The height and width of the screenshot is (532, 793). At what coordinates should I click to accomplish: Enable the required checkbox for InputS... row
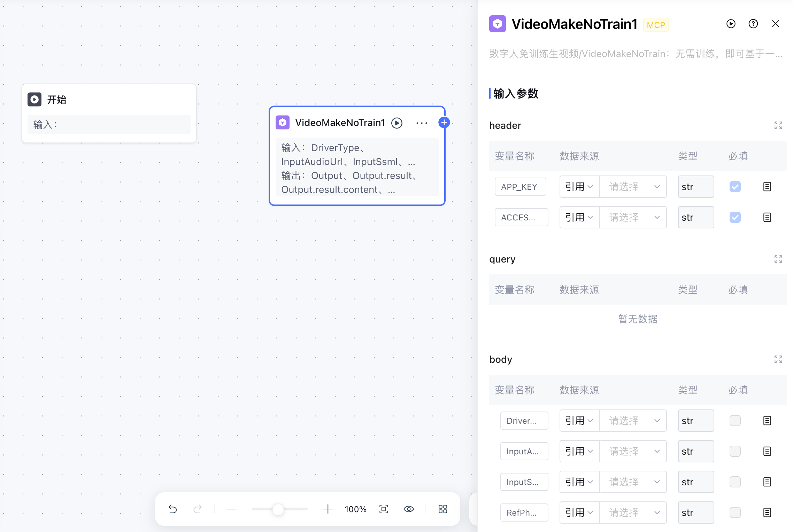click(735, 482)
